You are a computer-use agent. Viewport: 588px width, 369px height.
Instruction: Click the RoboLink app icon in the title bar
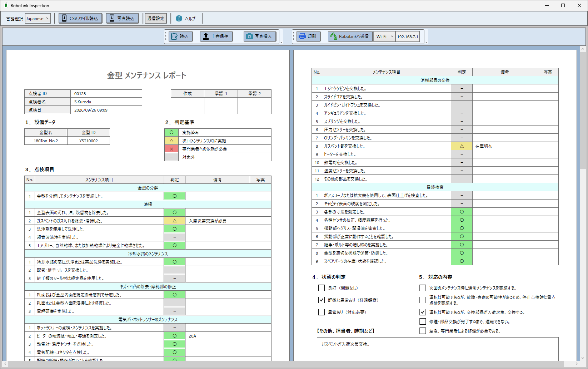(6, 5)
